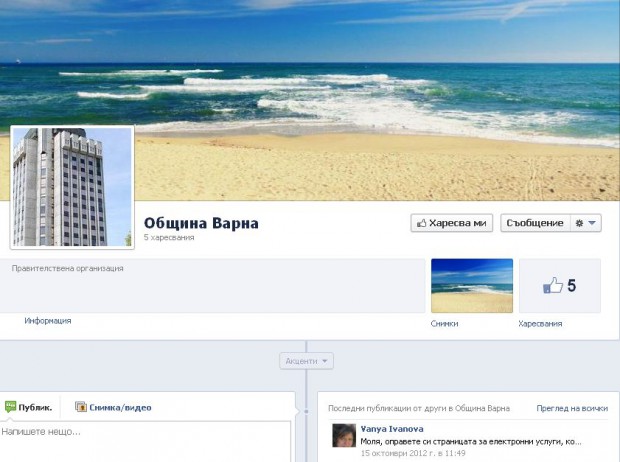
Task: Expand the Акценти dropdown
Action: click(306, 361)
